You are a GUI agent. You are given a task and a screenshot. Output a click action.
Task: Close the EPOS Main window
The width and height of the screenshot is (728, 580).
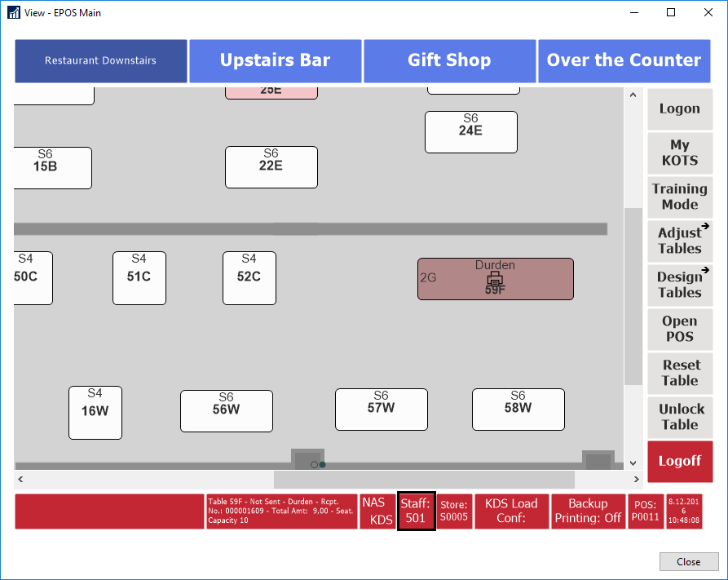(708, 12)
